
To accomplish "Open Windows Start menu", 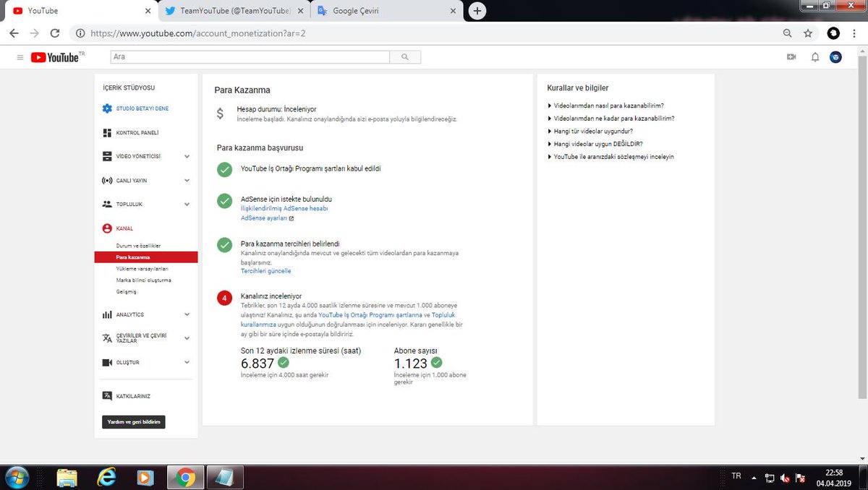I will pyautogui.click(x=16, y=477).
